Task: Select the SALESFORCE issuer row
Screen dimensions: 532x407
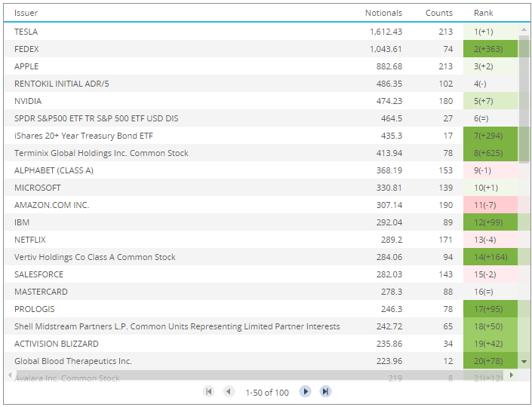Action: pos(261,274)
